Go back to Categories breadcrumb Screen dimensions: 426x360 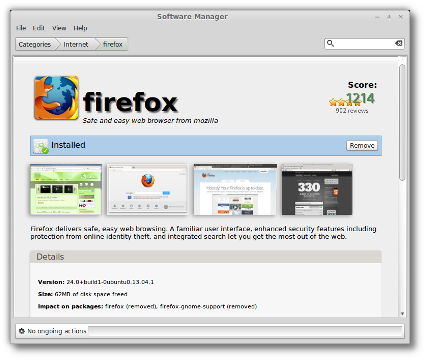pos(35,44)
